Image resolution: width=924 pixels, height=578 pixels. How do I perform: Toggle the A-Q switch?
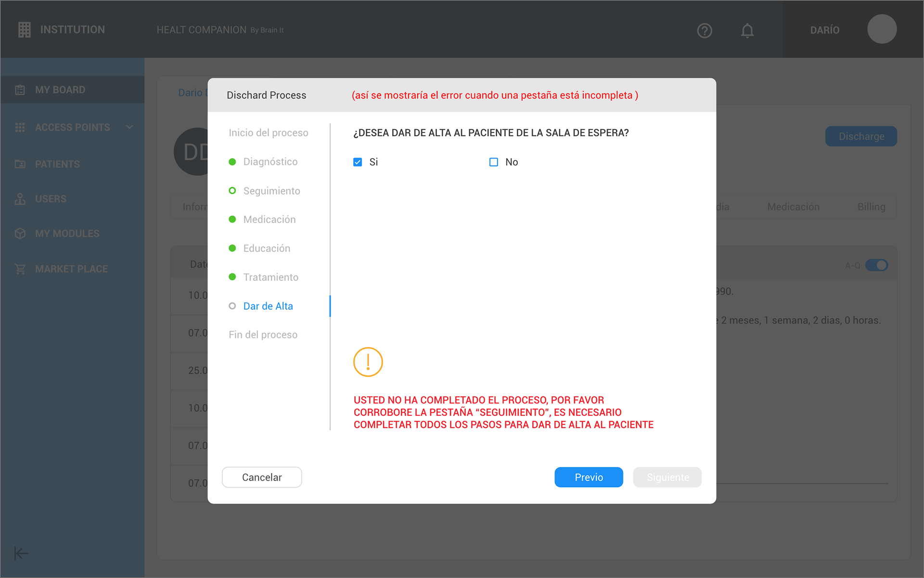point(876,265)
